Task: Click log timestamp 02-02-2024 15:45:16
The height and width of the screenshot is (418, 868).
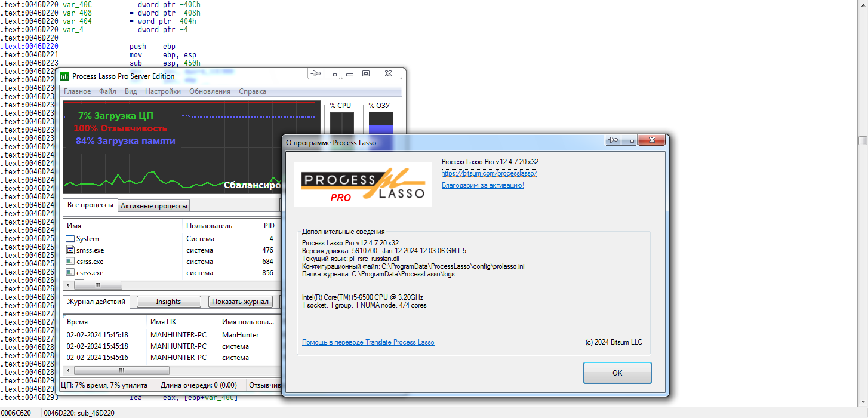Action: tap(97, 358)
